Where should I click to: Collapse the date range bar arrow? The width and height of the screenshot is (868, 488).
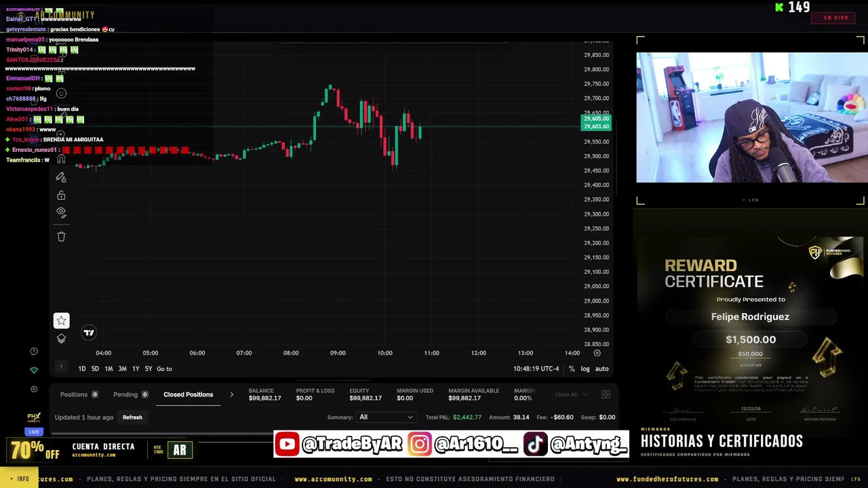tap(61, 367)
